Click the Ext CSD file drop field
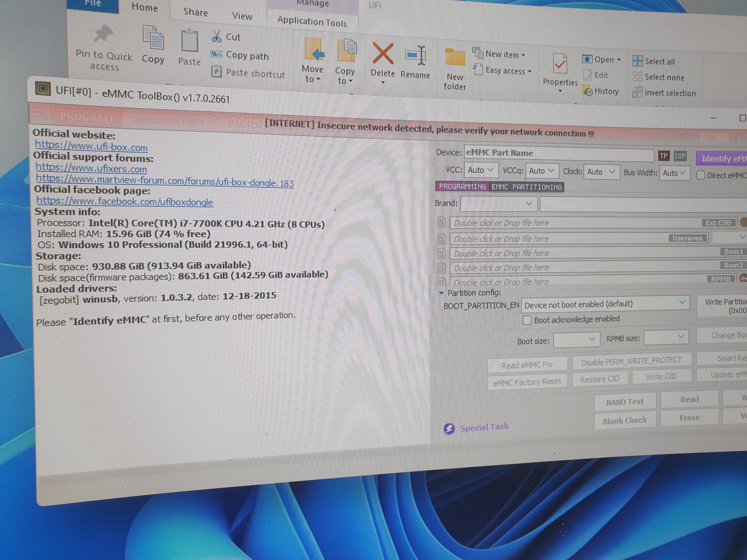The image size is (747, 560). [593, 223]
